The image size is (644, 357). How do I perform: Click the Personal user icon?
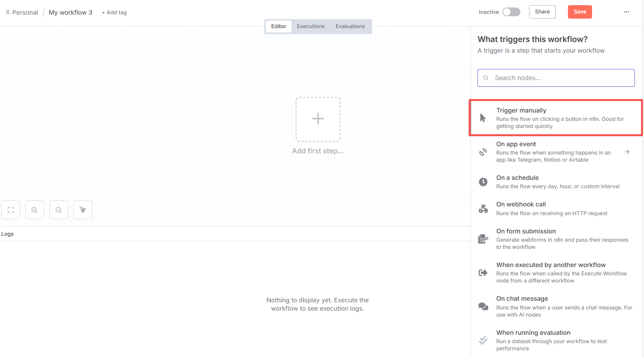pyautogui.click(x=8, y=12)
